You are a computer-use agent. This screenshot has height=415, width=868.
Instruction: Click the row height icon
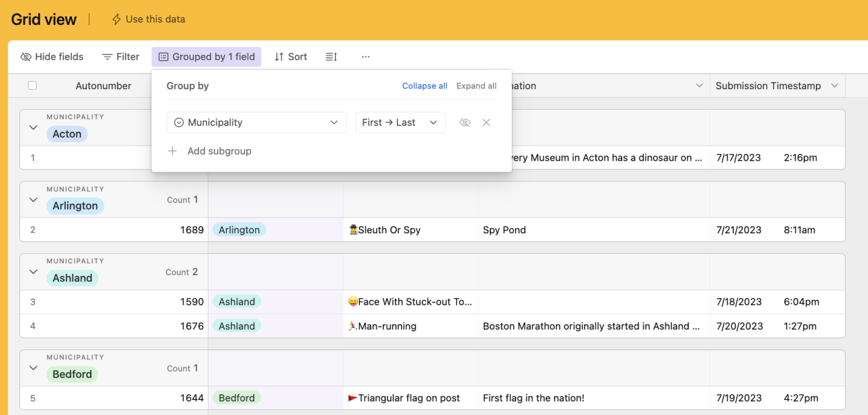[331, 57]
